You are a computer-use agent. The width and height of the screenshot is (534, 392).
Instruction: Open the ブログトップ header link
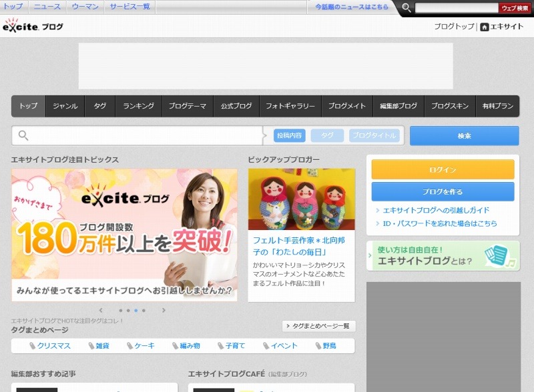454,27
